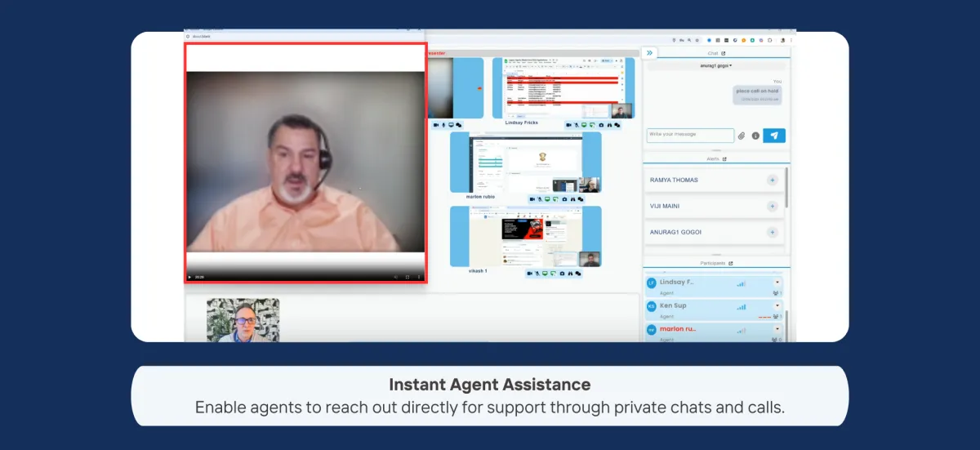
Task: Take snapshot of Lindsay Fricks screen
Action: point(601,125)
